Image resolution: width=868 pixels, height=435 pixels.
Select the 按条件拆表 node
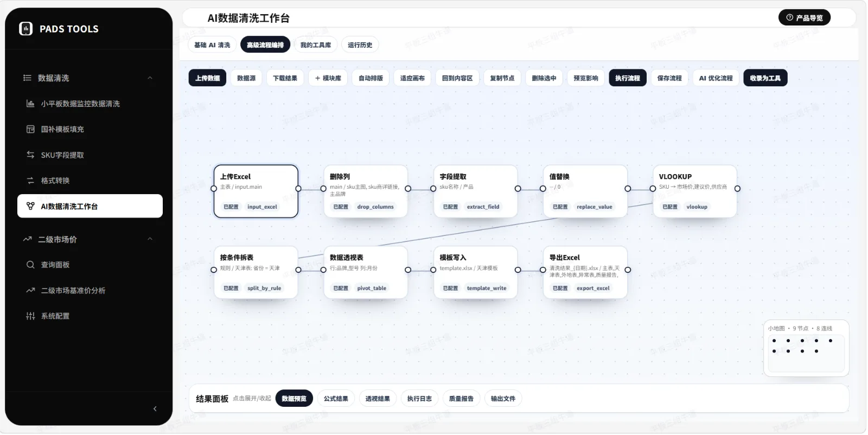[x=256, y=273]
